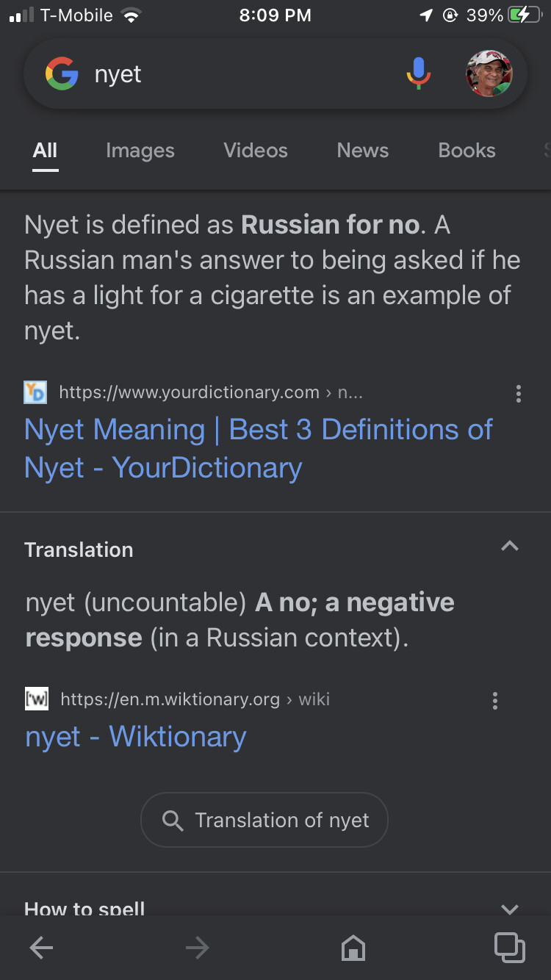Viewport: 551px width, 980px height.
Task: Open the account profile picture
Action: pos(489,73)
